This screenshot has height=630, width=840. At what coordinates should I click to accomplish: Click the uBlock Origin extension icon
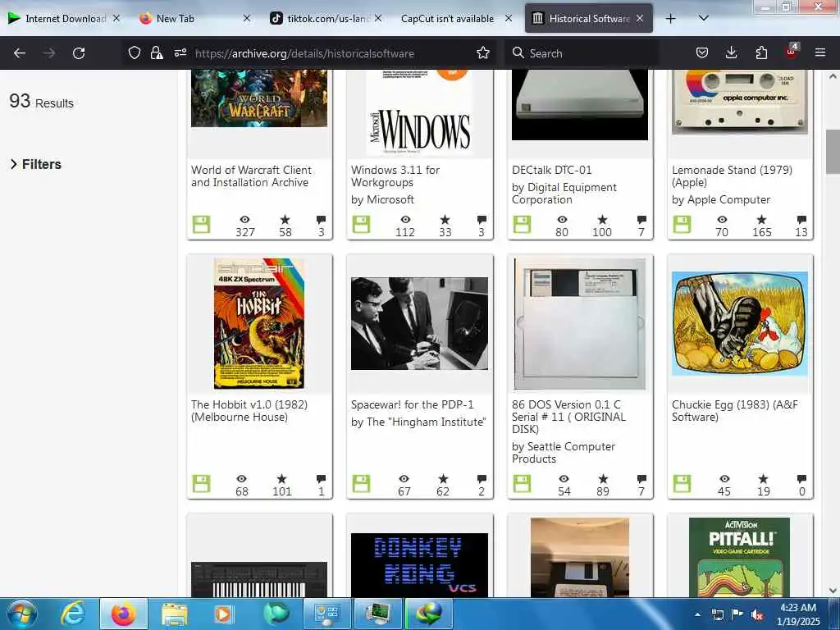[x=792, y=52]
